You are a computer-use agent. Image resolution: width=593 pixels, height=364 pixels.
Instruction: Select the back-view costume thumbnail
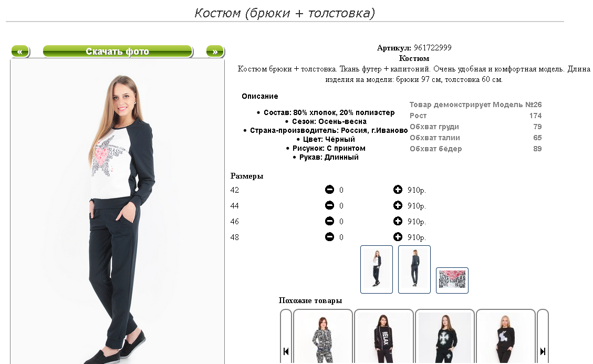click(414, 269)
